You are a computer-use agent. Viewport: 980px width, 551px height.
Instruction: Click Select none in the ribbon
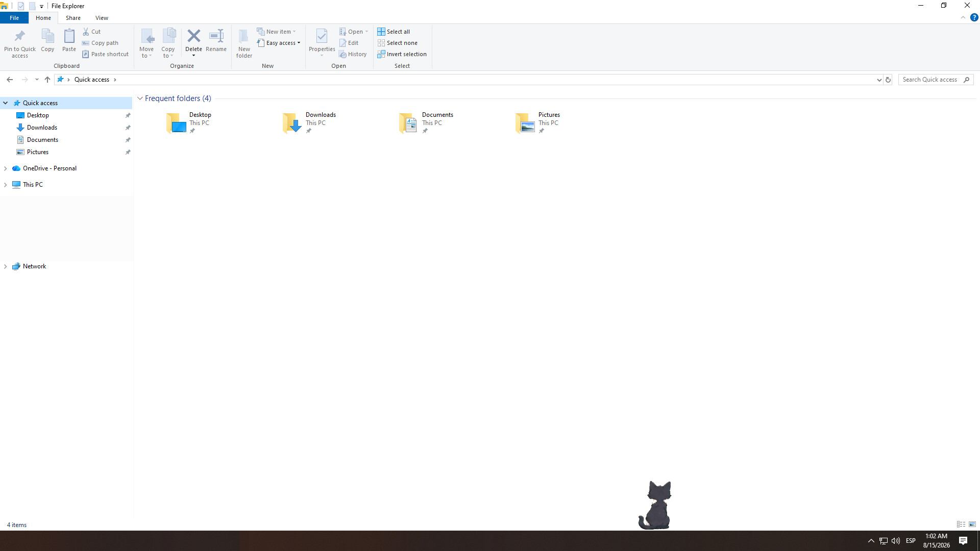click(398, 43)
